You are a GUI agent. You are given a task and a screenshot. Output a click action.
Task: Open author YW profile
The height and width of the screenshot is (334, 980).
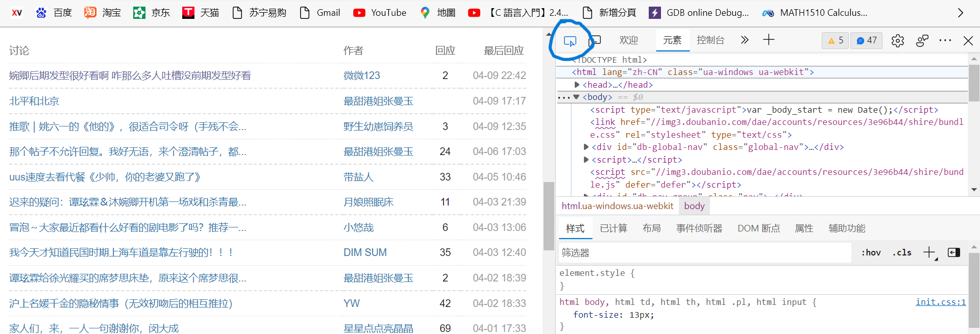tap(351, 303)
